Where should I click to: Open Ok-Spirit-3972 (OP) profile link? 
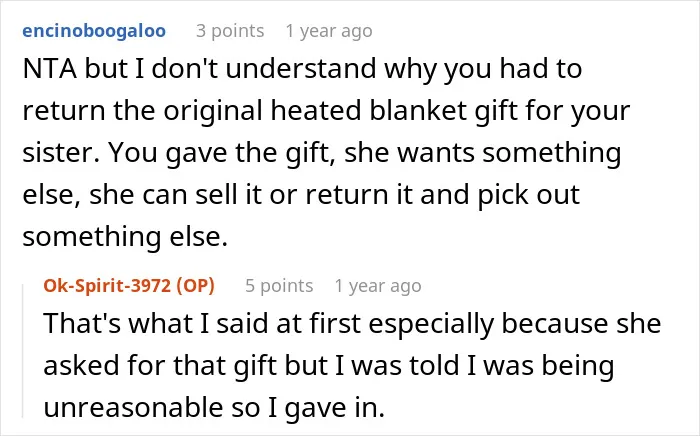(129, 285)
